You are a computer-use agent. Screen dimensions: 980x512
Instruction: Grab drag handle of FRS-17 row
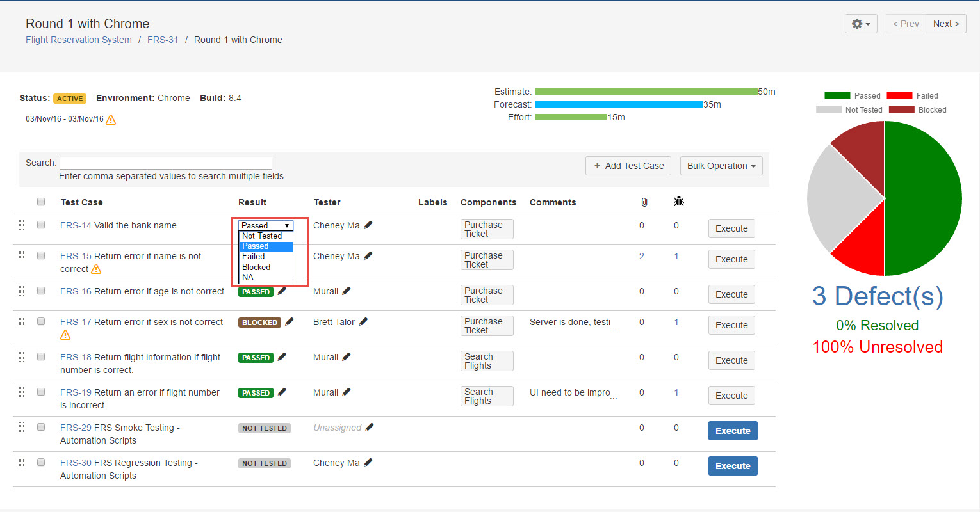pos(21,321)
